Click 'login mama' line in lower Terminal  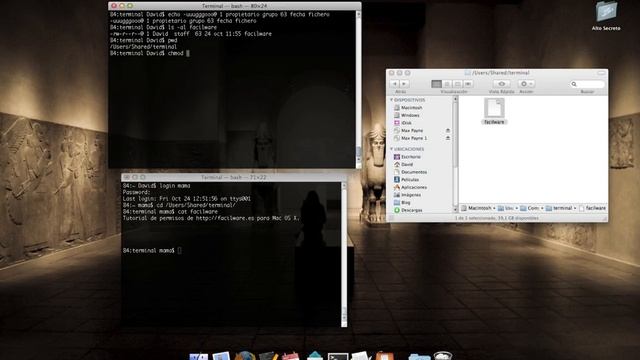click(x=156, y=186)
